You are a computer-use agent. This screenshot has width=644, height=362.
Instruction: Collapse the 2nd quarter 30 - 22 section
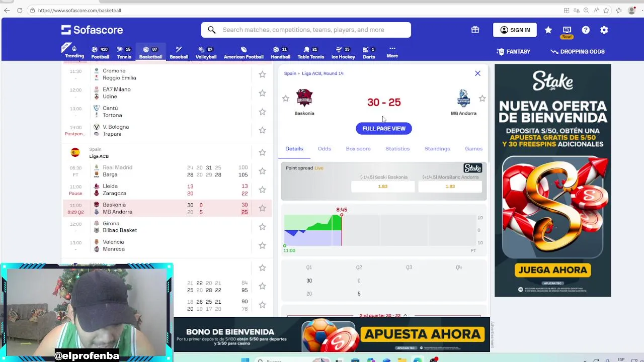pos(384,315)
